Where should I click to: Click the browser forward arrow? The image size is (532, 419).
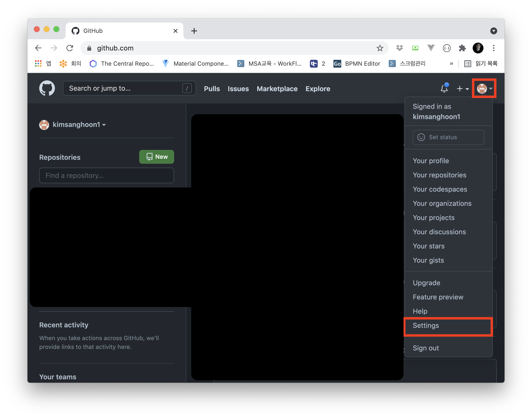click(x=54, y=48)
